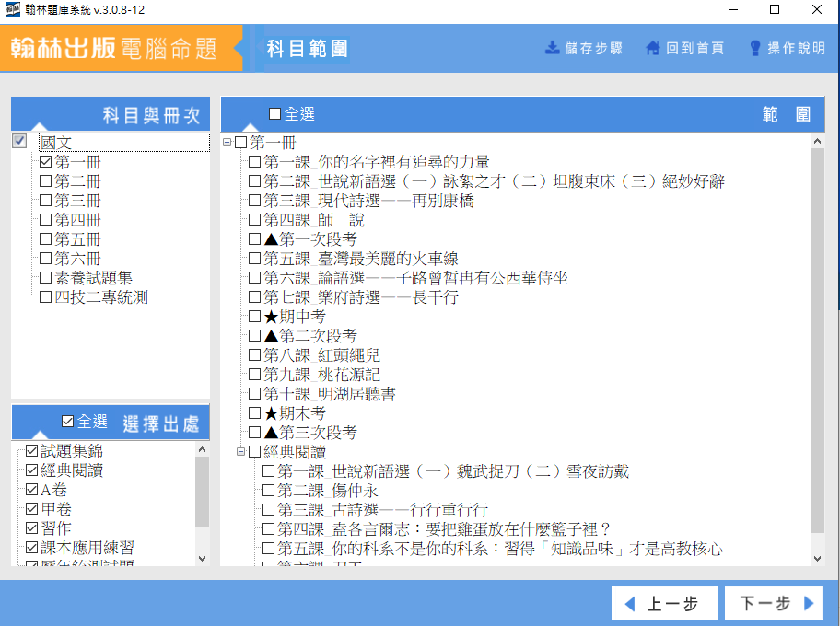The image size is (840, 626).
Task: Check the ★期中考 exam checkbox
Action: coord(255,317)
